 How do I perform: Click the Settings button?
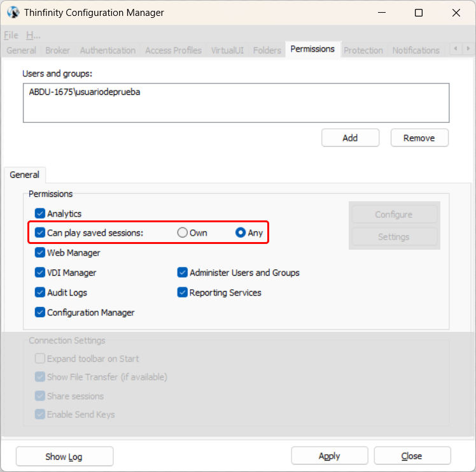point(395,237)
